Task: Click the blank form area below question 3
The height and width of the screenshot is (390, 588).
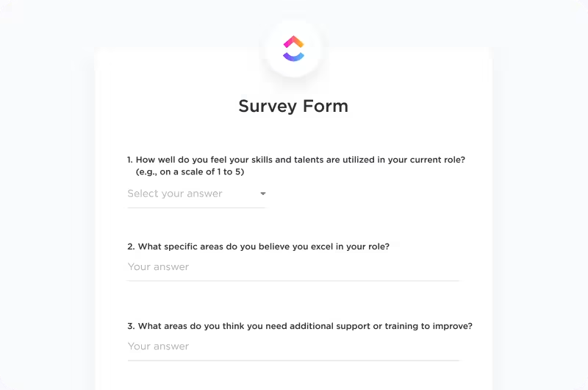Action: (x=293, y=377)
